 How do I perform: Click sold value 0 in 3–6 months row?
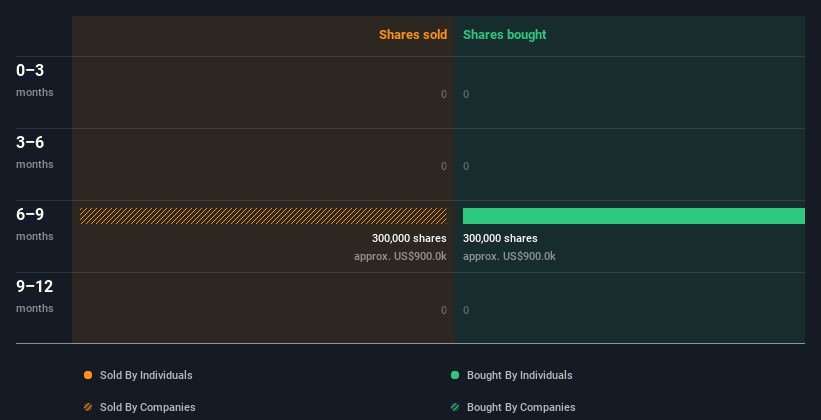pyautogui.click(x=444, y=167)
